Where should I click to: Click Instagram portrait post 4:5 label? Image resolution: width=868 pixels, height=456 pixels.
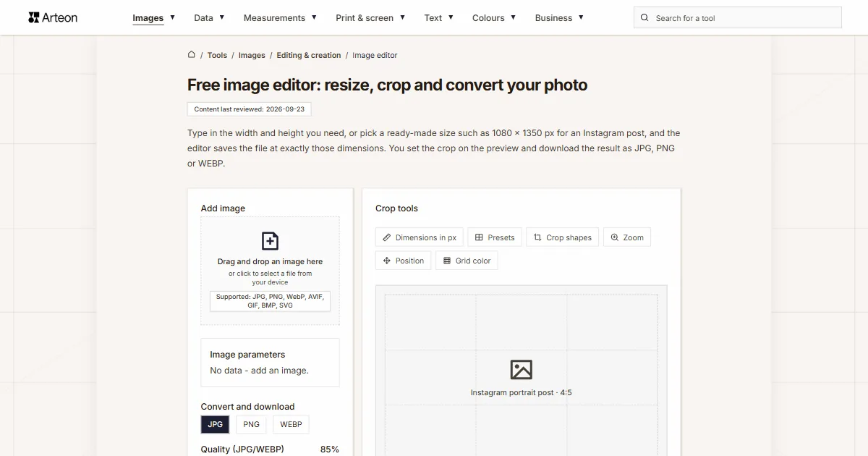point(521,393)
